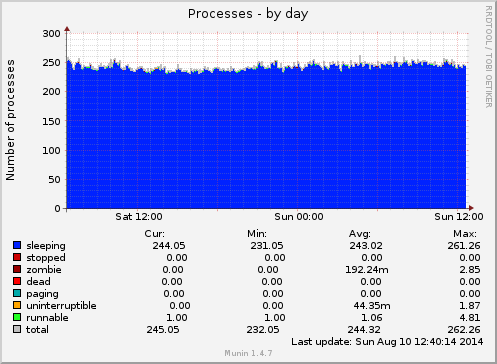Click the 200 y-axis value
The image size is (497, 364).
(51, 92)
